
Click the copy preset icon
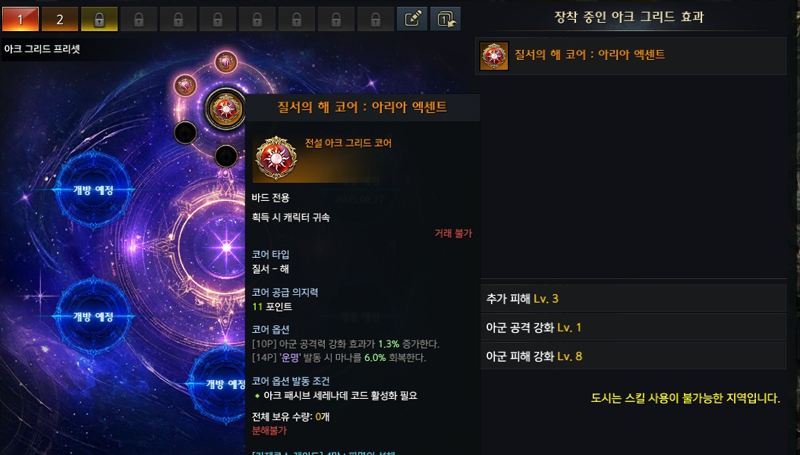[445, 19]
